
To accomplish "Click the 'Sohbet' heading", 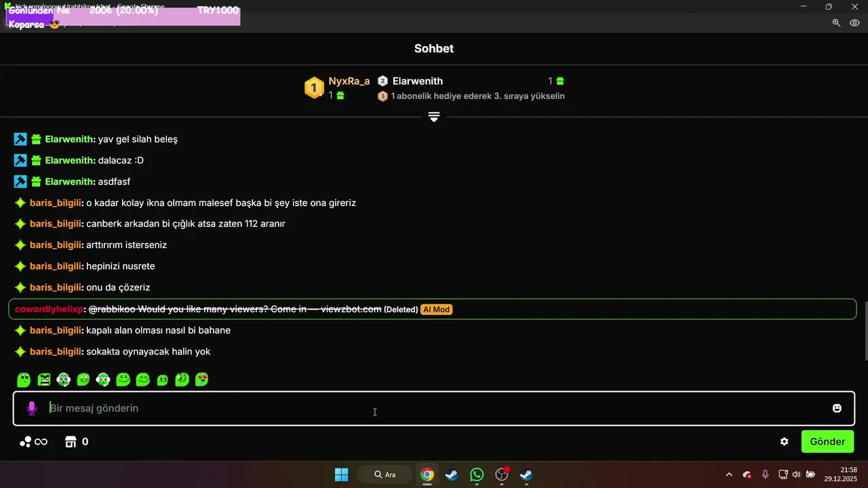I will click(x=434, y=49).
